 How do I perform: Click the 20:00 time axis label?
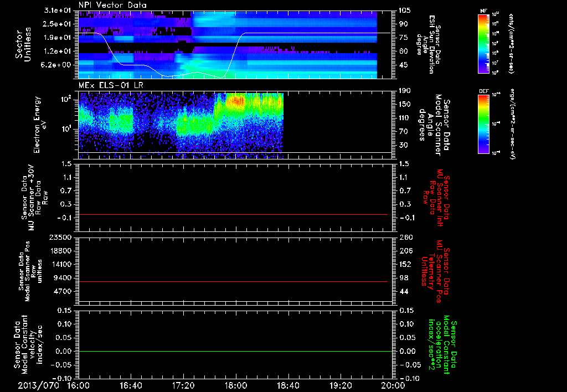[x=394, y=385]
